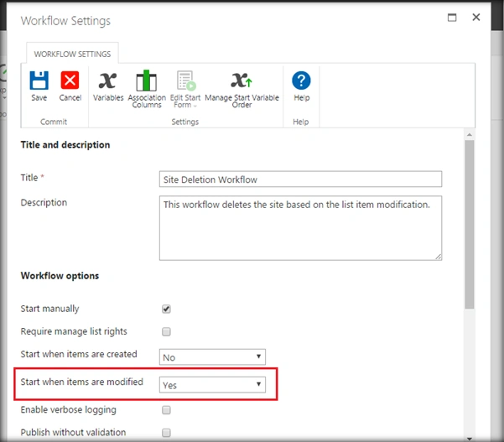Expand the Edit Start Form dropdown arrow
This screenshot has width=504, height=442.
click(x=195, y=106)
